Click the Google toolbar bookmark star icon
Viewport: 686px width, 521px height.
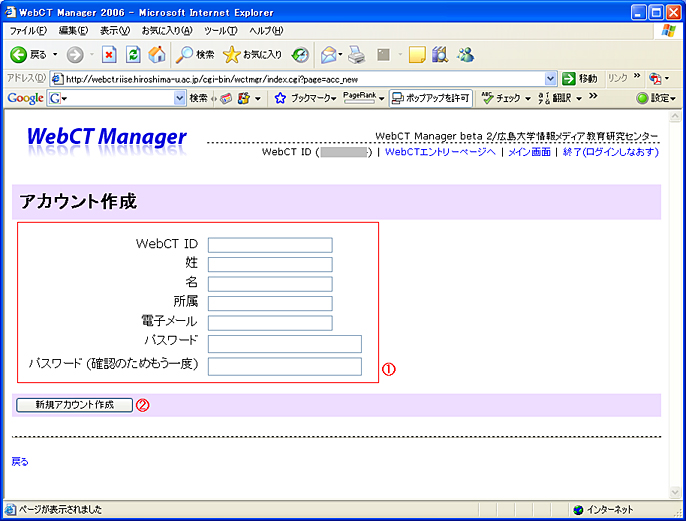[x=280, y=98]
